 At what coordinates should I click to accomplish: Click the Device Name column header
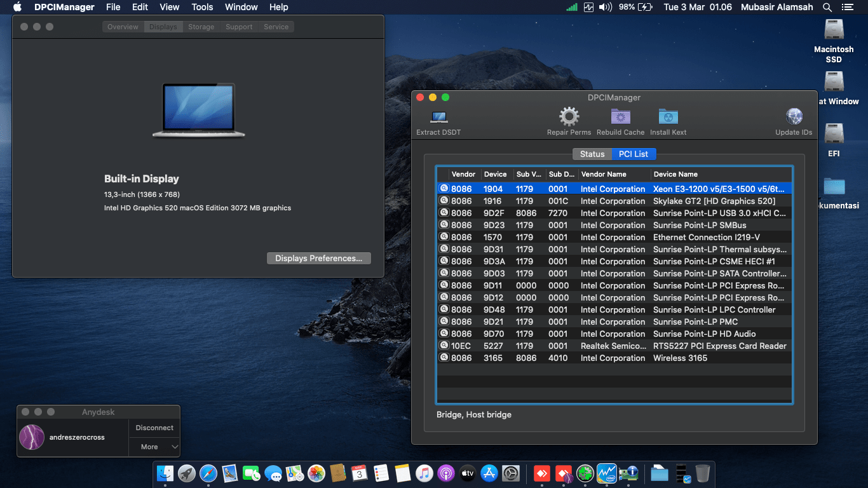tap(721, 174)
